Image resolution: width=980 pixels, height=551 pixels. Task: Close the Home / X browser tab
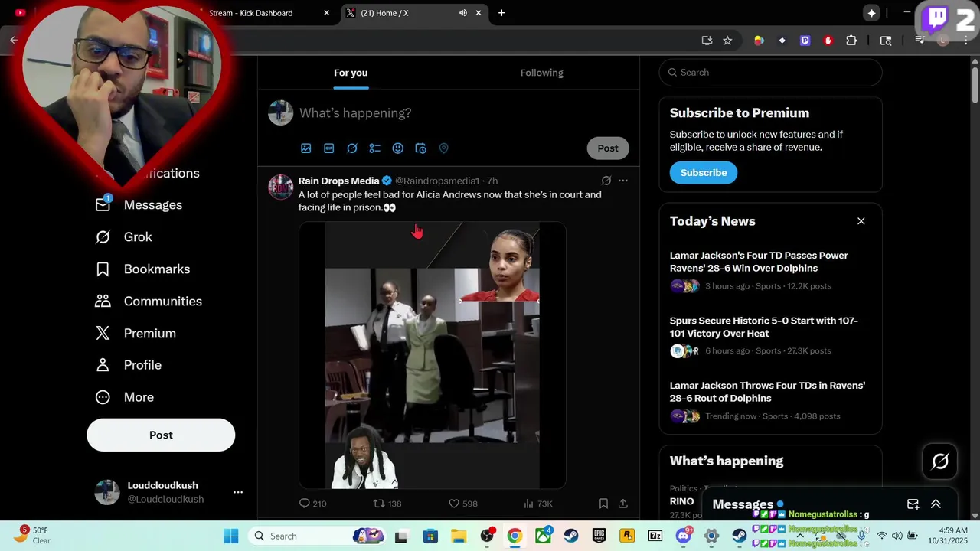tap(479, 13)
